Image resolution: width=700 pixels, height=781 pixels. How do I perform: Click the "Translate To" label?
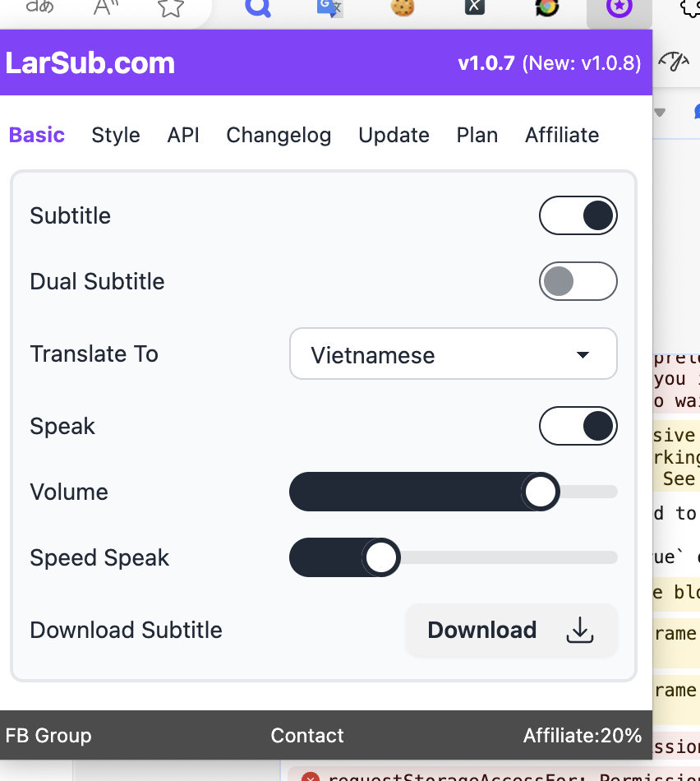coord(94,354)
